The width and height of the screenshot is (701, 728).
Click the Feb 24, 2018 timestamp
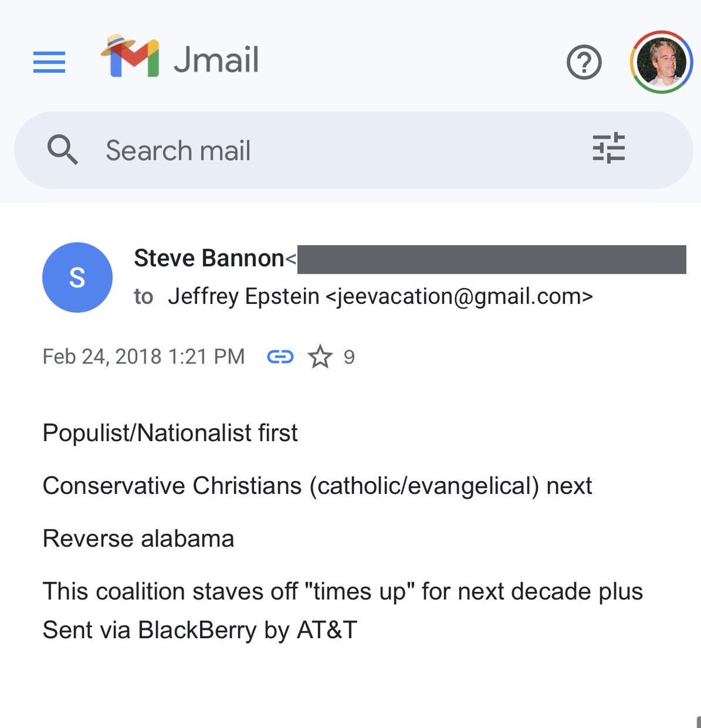(144, 356)
